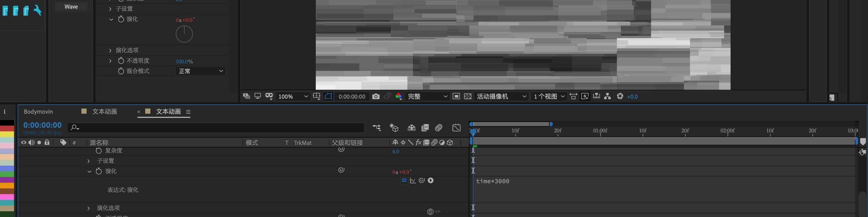Switch to the Bodymovin tab
The height and width of the screenshot is (217, 868).
[38, 112]
